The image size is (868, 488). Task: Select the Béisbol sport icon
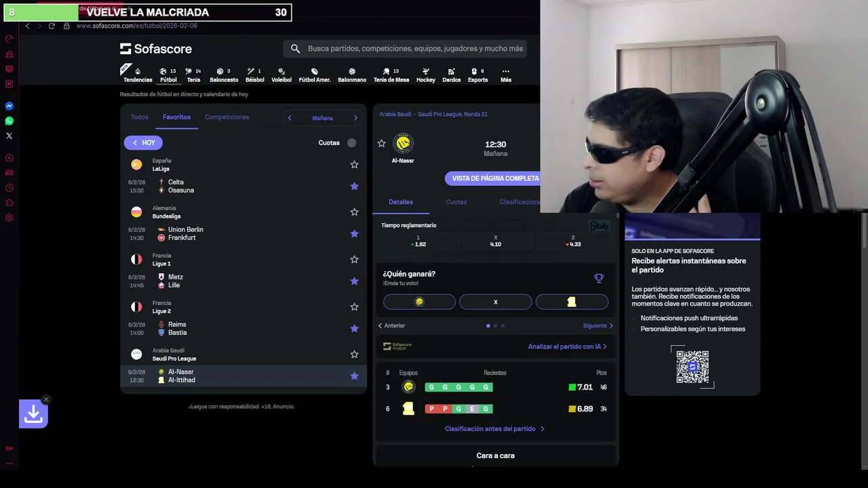(254, 75)
